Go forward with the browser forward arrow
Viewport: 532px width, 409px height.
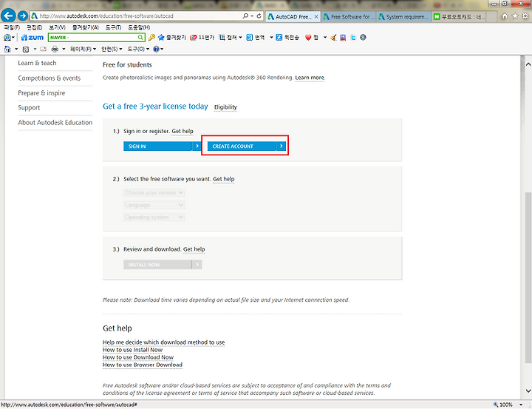point(23,16)
